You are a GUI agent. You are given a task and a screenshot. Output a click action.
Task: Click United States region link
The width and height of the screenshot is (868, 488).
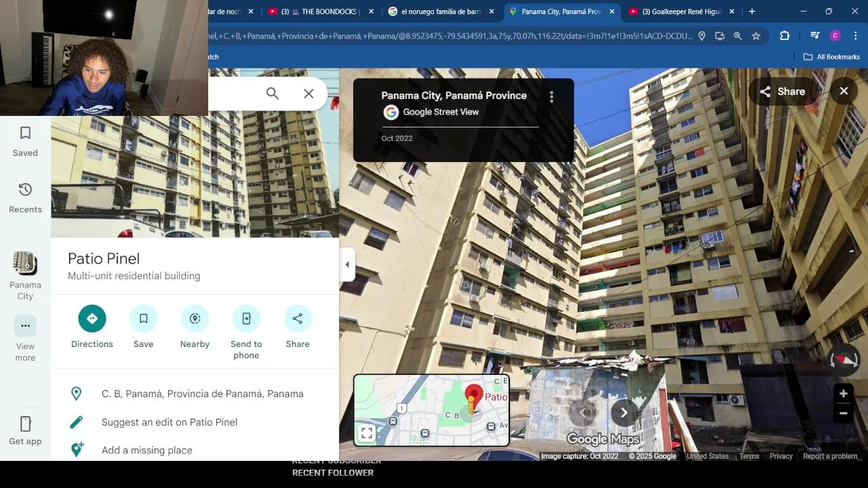pos(707,456)
